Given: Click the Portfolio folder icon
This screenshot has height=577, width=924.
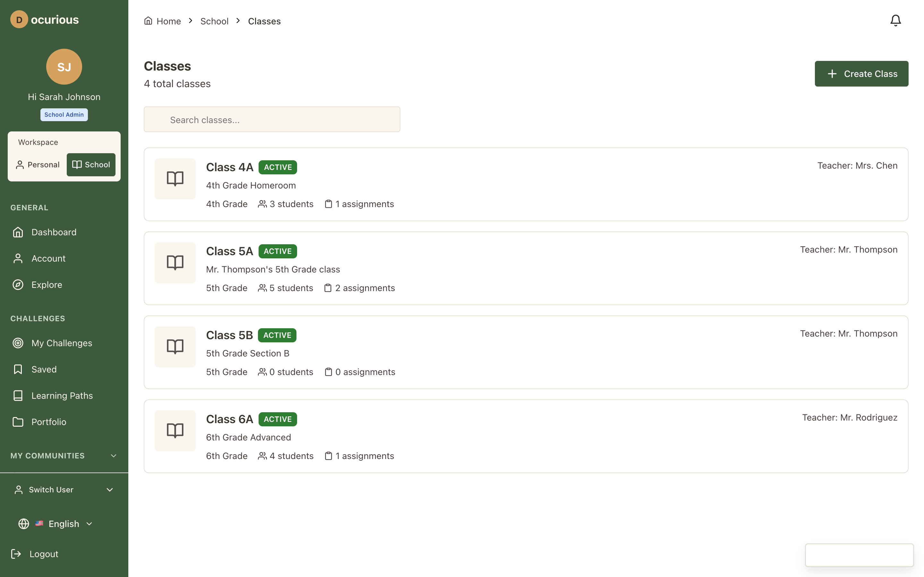Looking at the screenshot, I should [18, 422].
